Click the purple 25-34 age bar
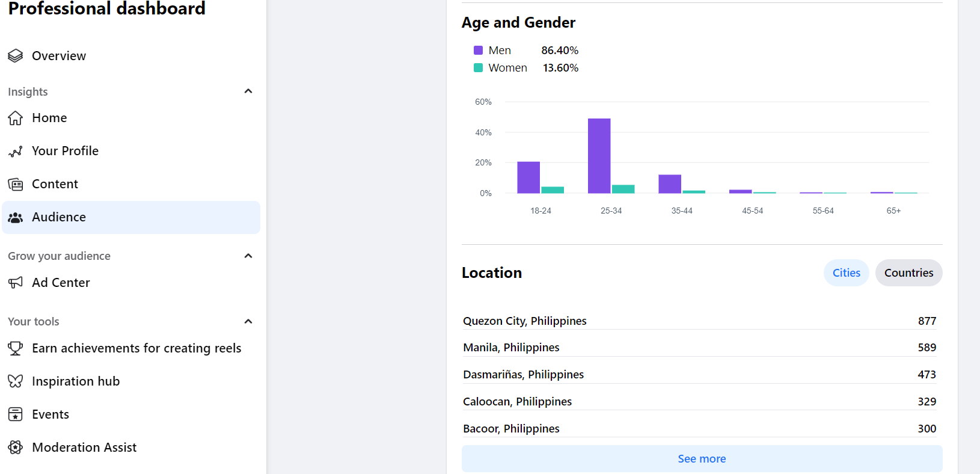Screen dimensions: 980x474 [x=599, y=156]
